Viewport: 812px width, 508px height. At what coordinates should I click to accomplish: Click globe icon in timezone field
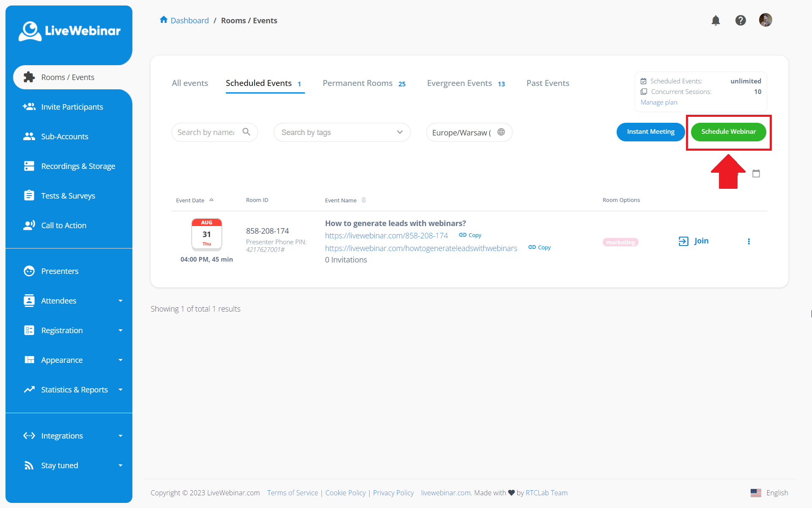pyautogui.click(x=501, y=132)
